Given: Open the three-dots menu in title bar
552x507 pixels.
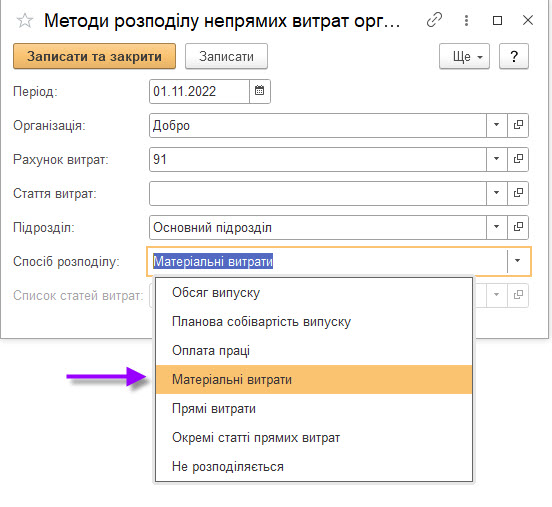Looking at the screenshot, I should pos(466,20).
